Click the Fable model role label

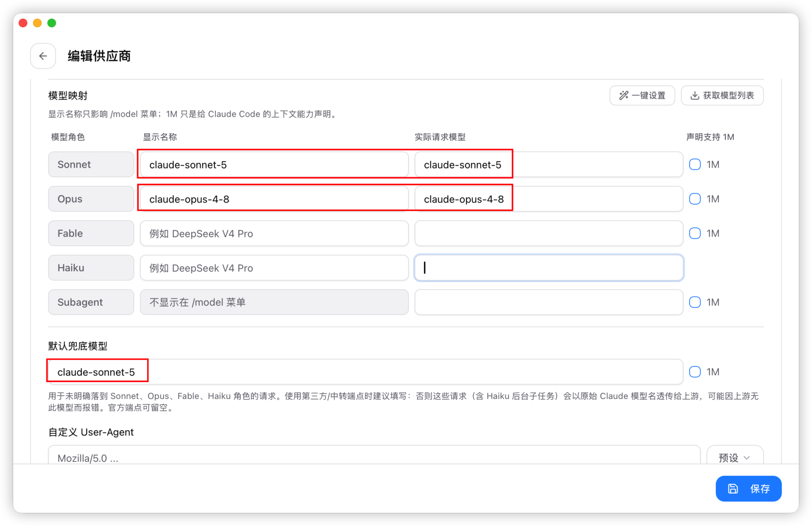91,233
